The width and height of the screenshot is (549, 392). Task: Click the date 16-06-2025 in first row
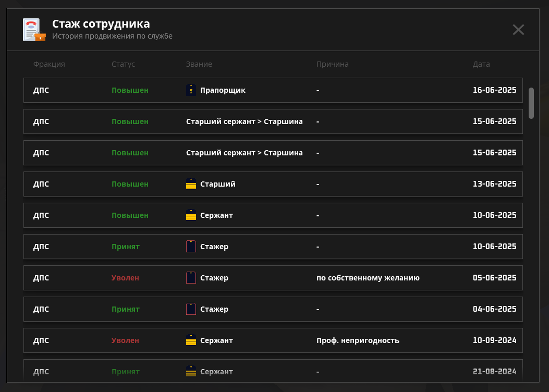coord(494,90)
